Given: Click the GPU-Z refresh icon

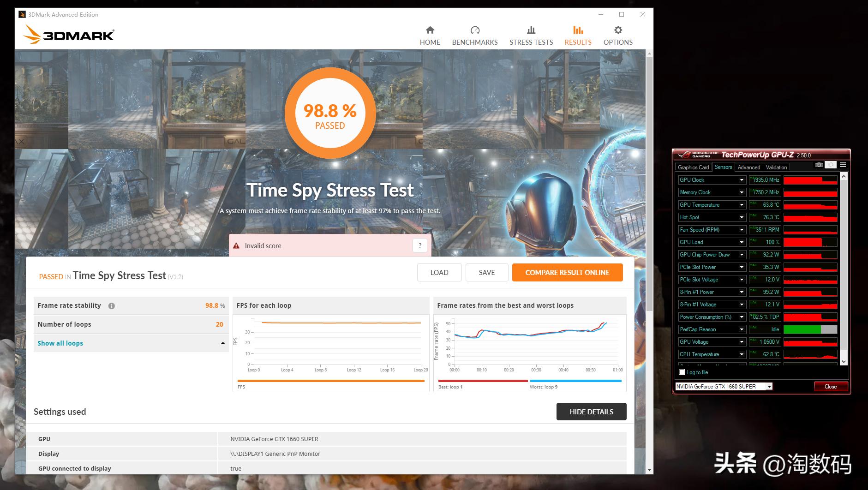Looking at the screenshot, I should pos(831,165).
